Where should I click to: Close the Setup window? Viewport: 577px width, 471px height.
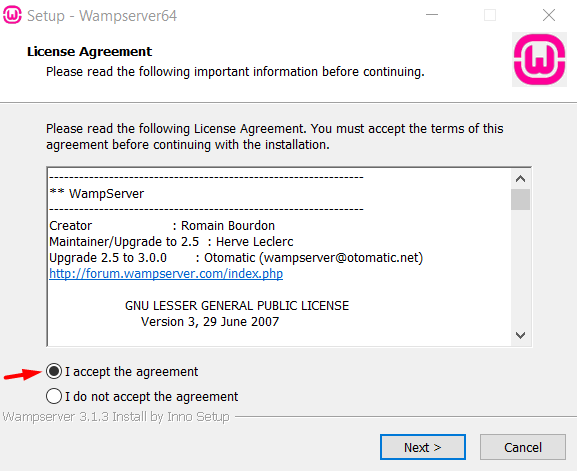pyautogui.click(x=549, y=15)
